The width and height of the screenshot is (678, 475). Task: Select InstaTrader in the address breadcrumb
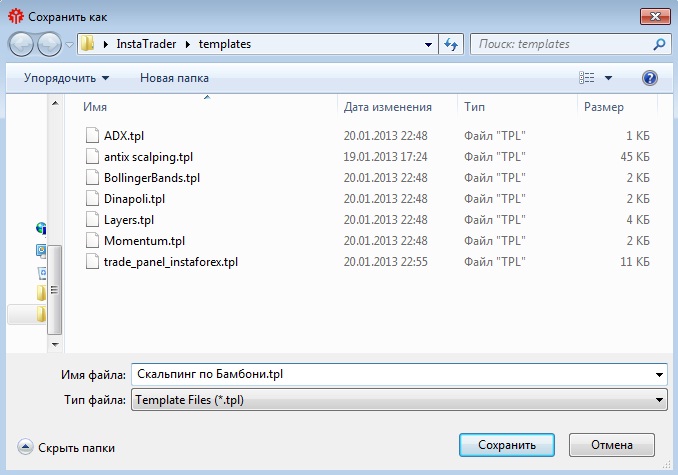click(x=146, y=44)
